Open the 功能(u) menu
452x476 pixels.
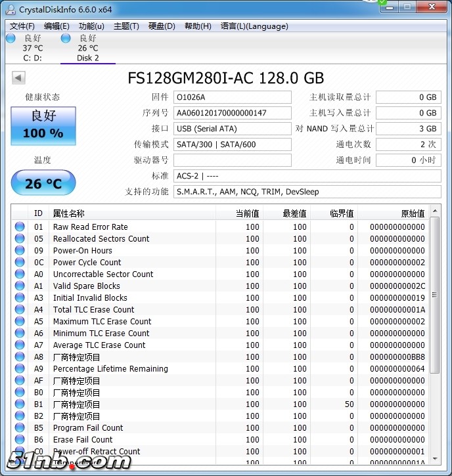[91, 26]
